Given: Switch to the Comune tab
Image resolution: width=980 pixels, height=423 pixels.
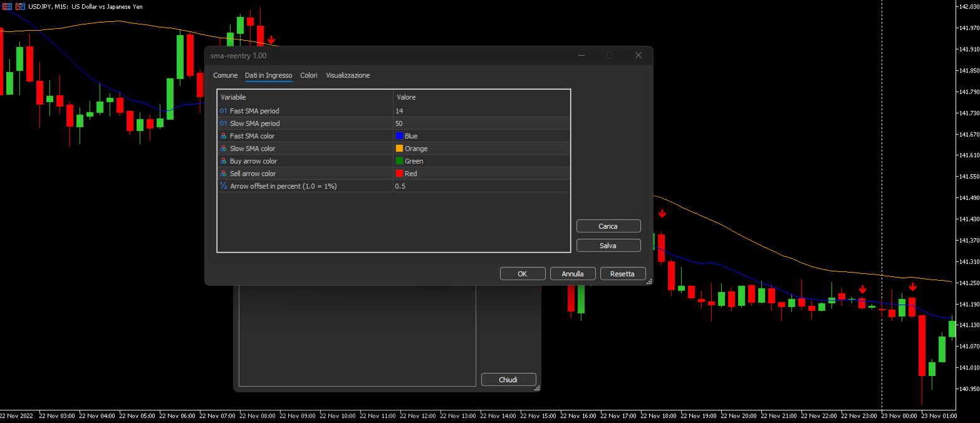Looking at the screenshot, I should point(226,75).
